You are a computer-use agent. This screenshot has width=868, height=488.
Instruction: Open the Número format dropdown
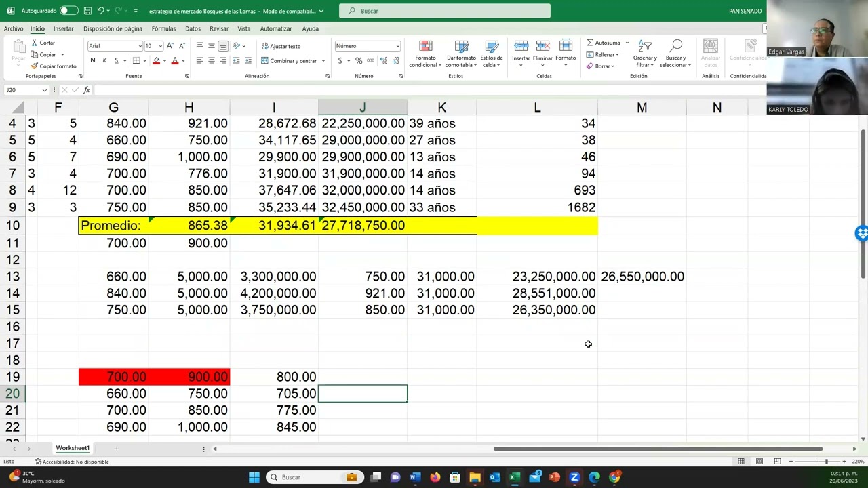397,46
